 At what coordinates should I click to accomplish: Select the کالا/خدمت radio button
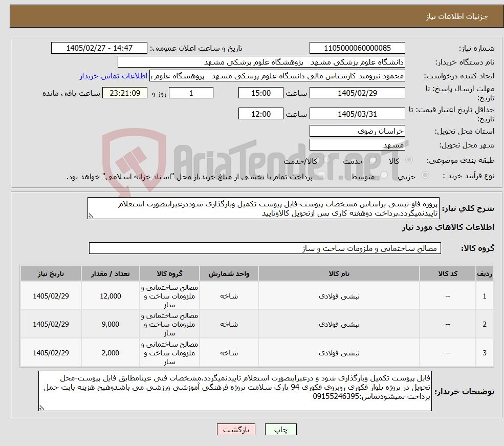pos(327,160)
